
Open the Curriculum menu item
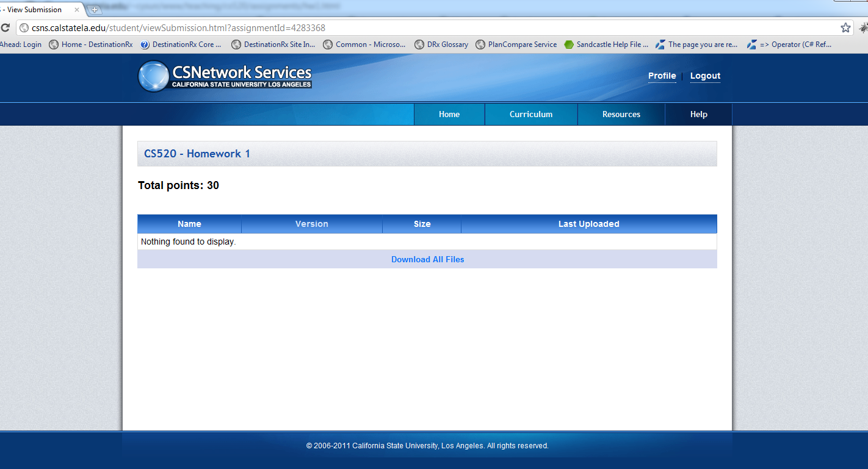[x=531, y=114]
